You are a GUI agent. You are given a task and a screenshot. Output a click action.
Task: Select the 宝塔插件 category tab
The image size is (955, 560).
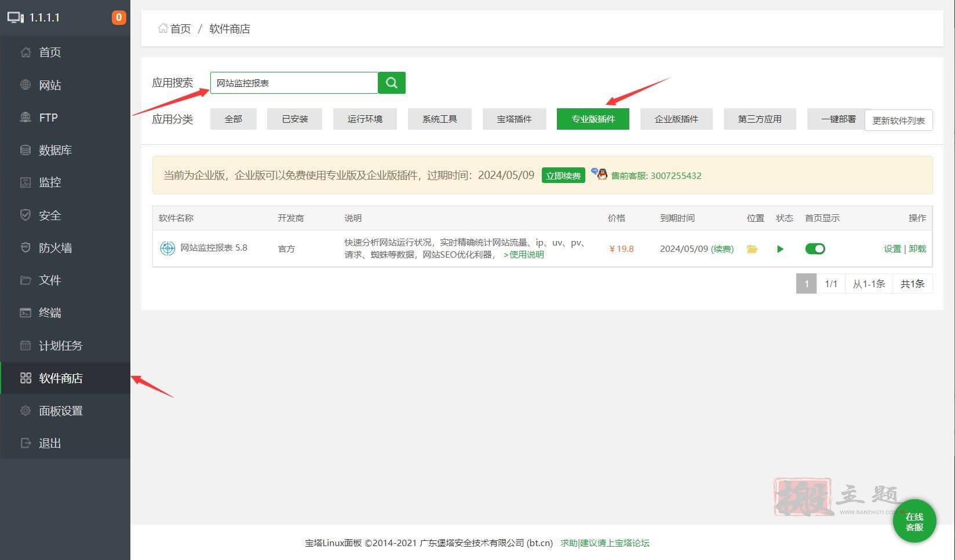tap(515, 119)
